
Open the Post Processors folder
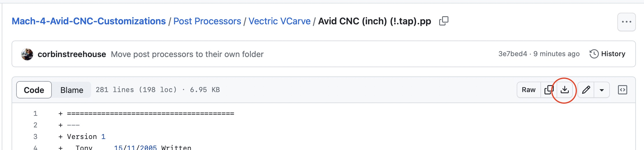coord(207,21)
